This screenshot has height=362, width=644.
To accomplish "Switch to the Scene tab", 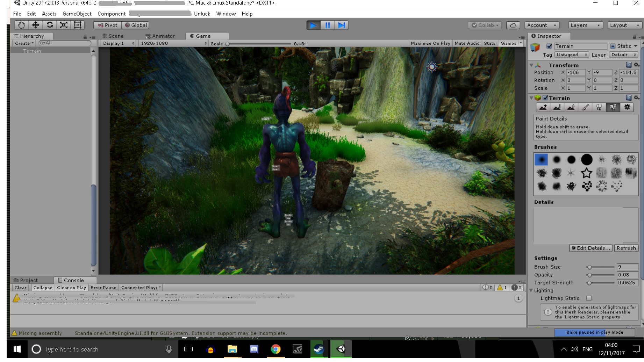I will (113, 36).
